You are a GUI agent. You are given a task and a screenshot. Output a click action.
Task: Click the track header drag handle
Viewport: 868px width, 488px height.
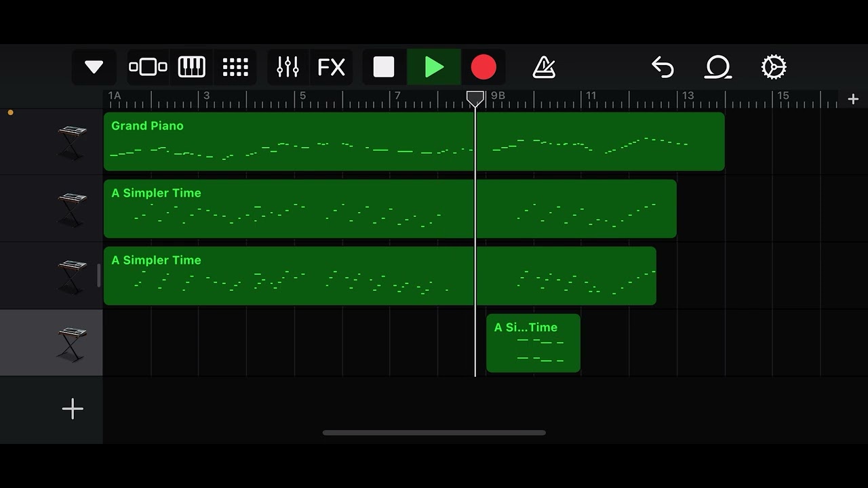click(x=99, y=275)
